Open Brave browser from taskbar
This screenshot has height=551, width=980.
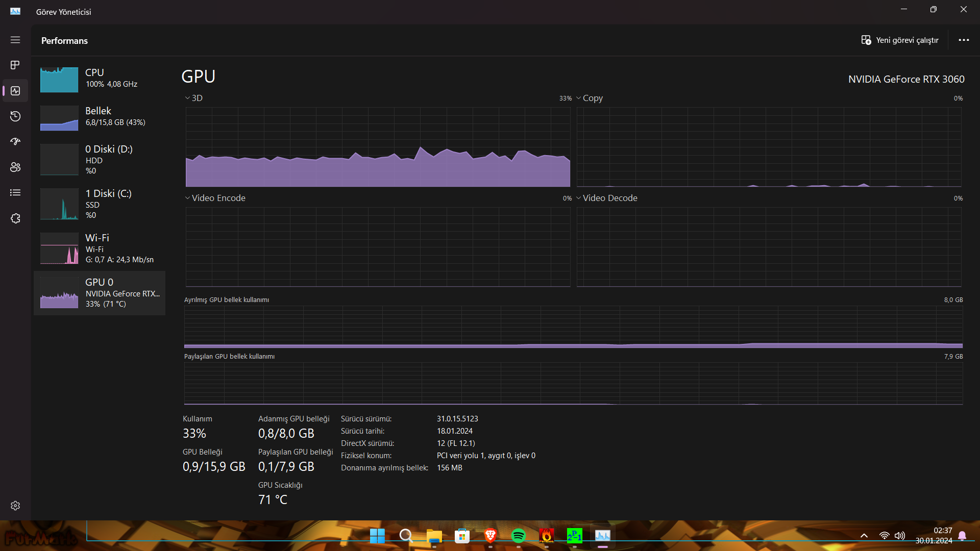coord(490,536)
